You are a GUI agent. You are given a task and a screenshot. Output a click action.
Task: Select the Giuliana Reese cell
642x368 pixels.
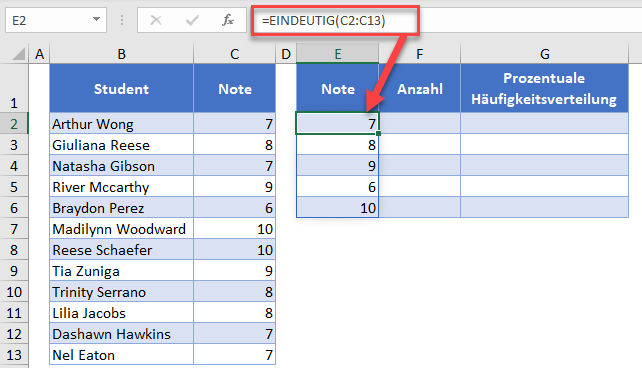pyautogui.click(x=121, y=144)
